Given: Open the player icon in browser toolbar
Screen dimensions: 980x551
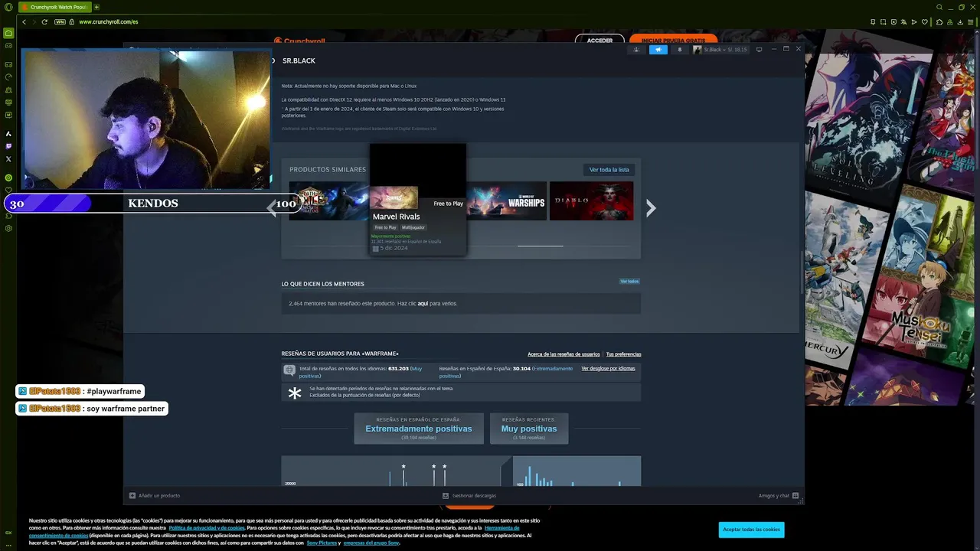Looking at the screenshot, I should click(x=914, y=22).
